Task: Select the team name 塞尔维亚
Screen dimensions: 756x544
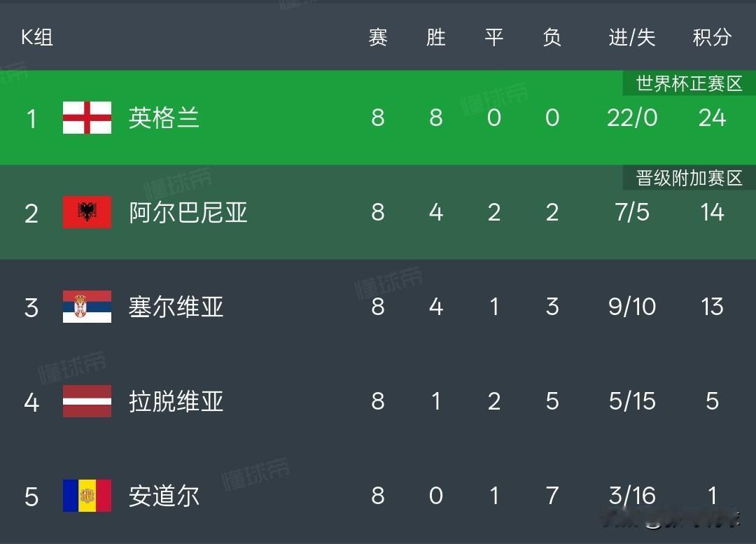Action: coord(176,307)
